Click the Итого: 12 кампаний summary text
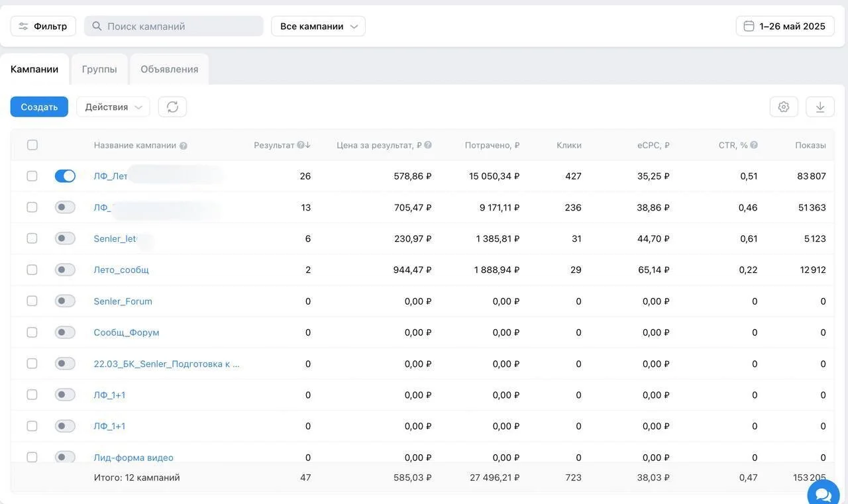Viewport: 848px width, 504px height. (137, 478)
